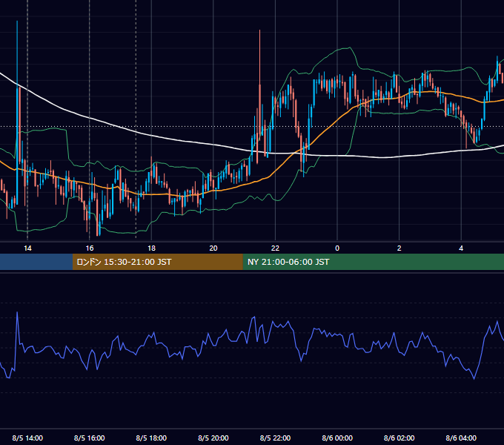Click the 8/5 22:00 time label
This screenshot has height=445, width=504.
(275, 438)
